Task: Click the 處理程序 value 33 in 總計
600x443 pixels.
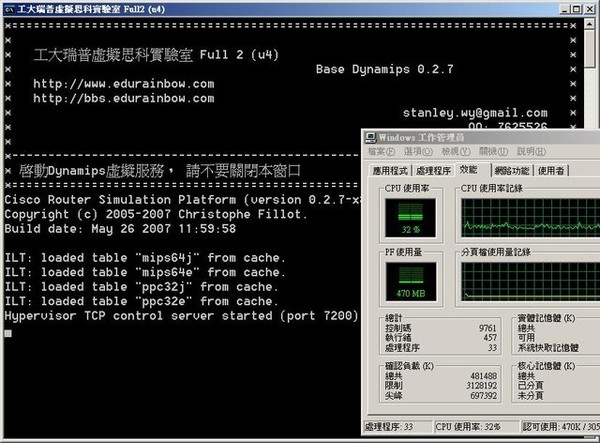Action: coord(492,348)
